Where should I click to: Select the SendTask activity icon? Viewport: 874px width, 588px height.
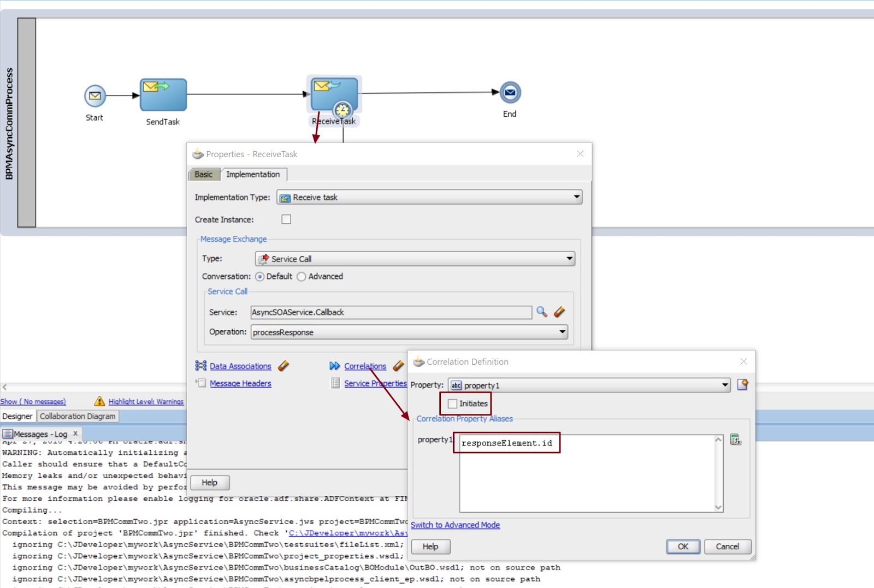click(162, 94)
